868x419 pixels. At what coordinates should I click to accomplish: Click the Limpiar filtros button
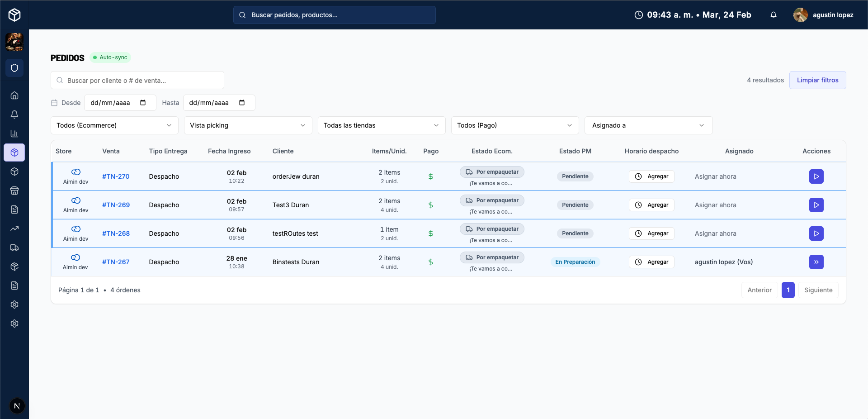tap(817, 80)
